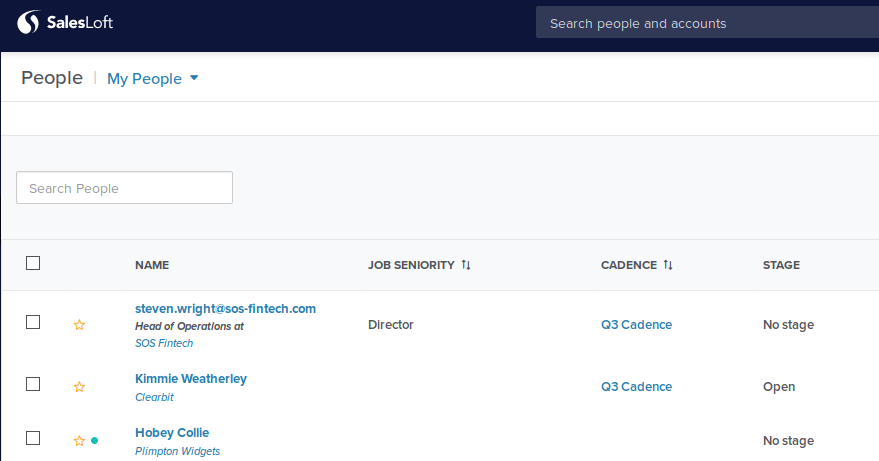The width and height of the screenshot is (879, 461).
Task: Star Hobey Collie as favorite
Action: (x=79, y=441)
